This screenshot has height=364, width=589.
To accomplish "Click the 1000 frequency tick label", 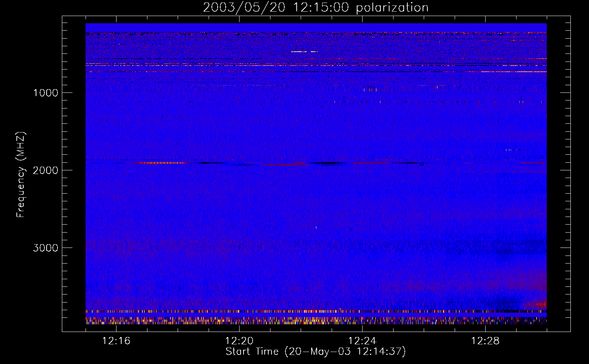I will pyautogui.click(x=46, y=93).
